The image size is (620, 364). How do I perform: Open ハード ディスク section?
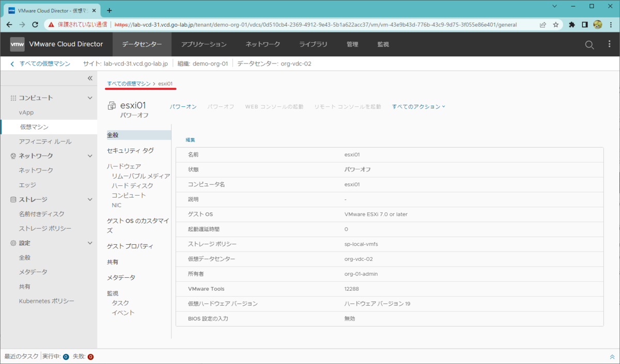coord(132,185)
